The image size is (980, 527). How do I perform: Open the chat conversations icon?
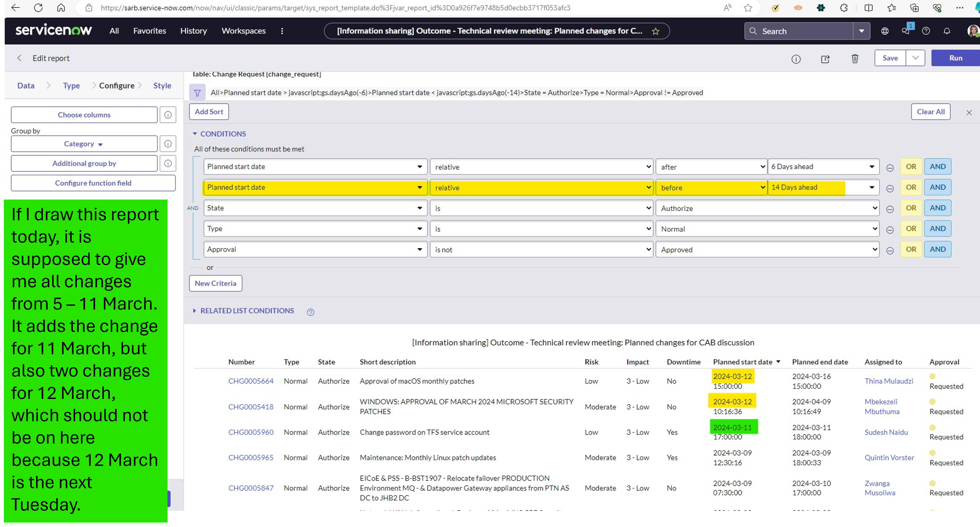point(906,31)
